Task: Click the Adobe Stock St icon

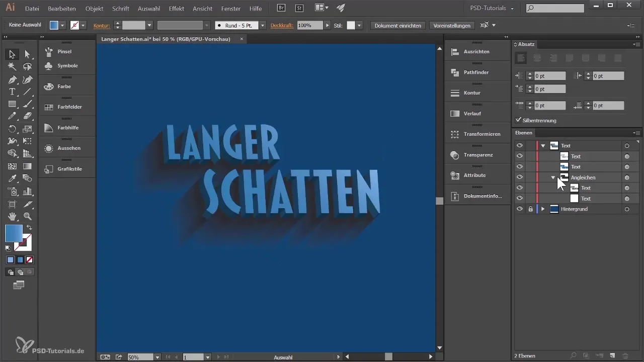Action: tap(299, 8)
